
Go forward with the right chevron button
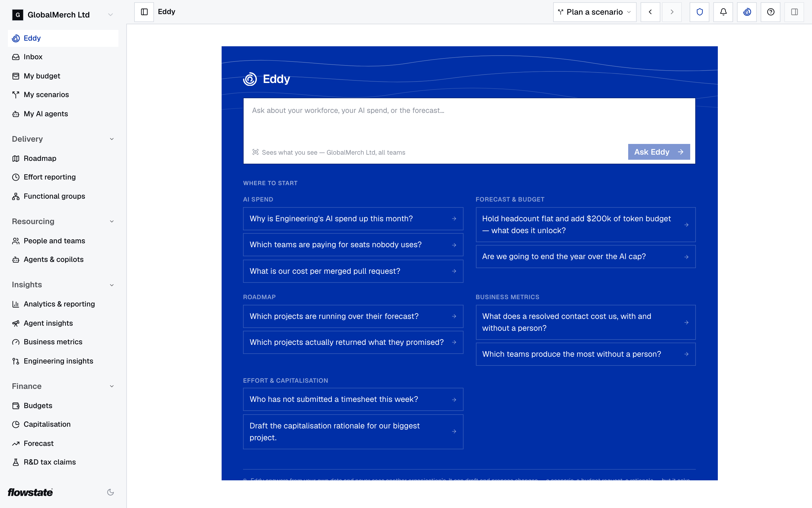(672, 12)
